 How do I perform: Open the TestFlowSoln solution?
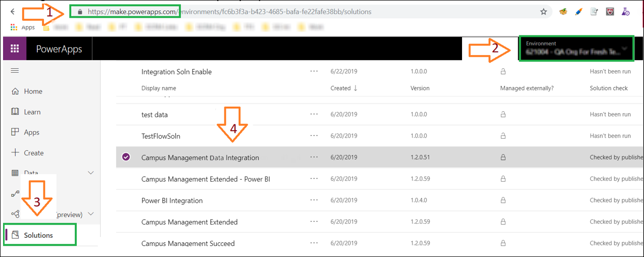coord(161,136)
